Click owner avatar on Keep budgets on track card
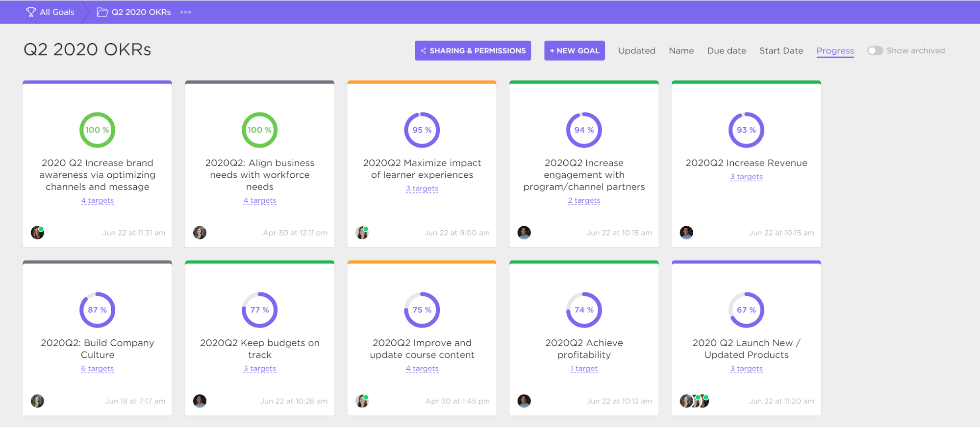Viewport: 980px width, 427px height. [x=200, y=401]
